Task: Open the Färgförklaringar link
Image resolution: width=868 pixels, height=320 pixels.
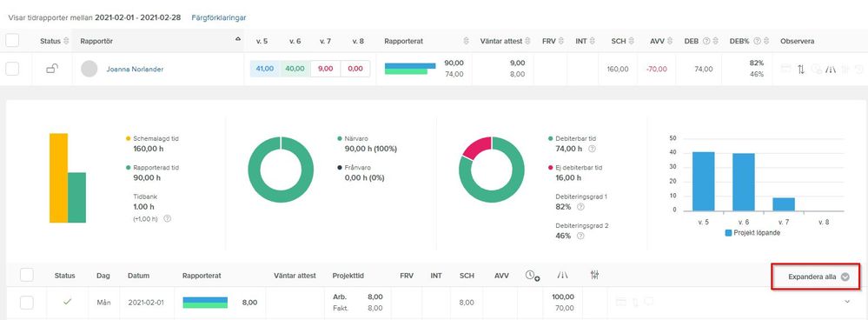Action: pyautogui.click(x=219, y=17)
